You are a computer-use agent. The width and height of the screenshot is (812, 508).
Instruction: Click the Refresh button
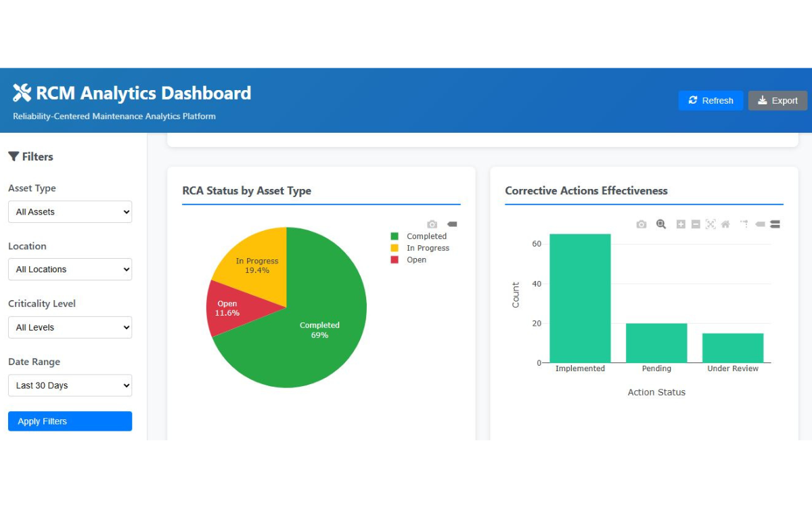(x=710, y=100)
